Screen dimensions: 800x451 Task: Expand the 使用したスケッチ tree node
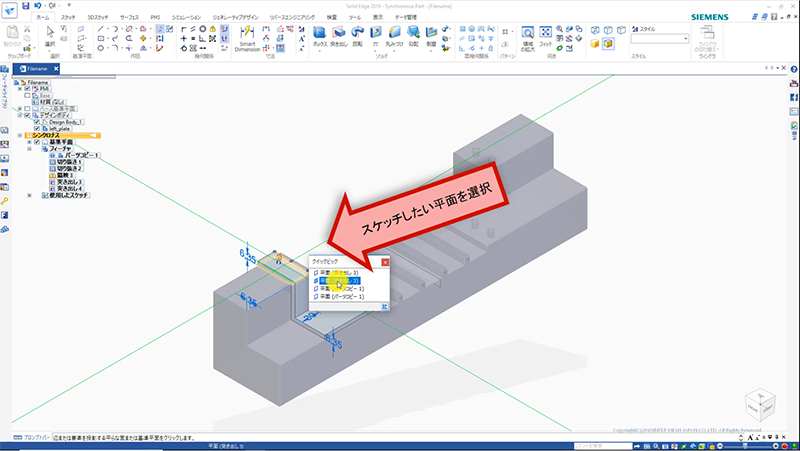click(29, 194)
